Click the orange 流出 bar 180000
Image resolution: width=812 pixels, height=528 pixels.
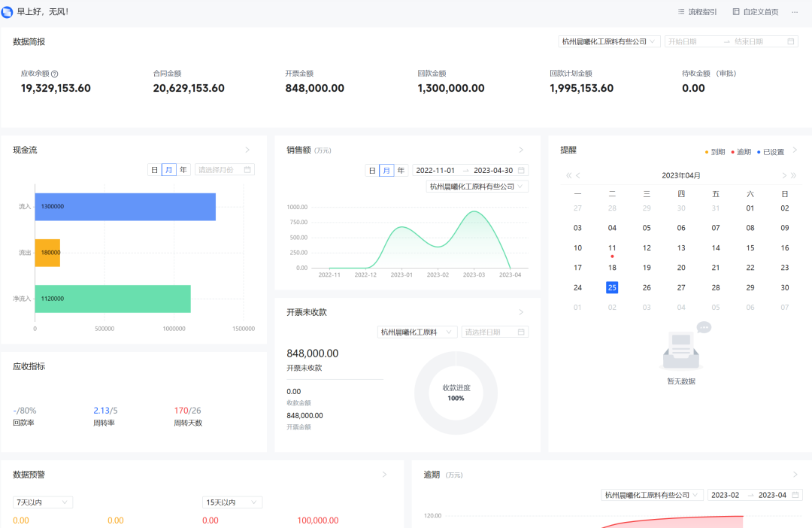pos(47,253)
